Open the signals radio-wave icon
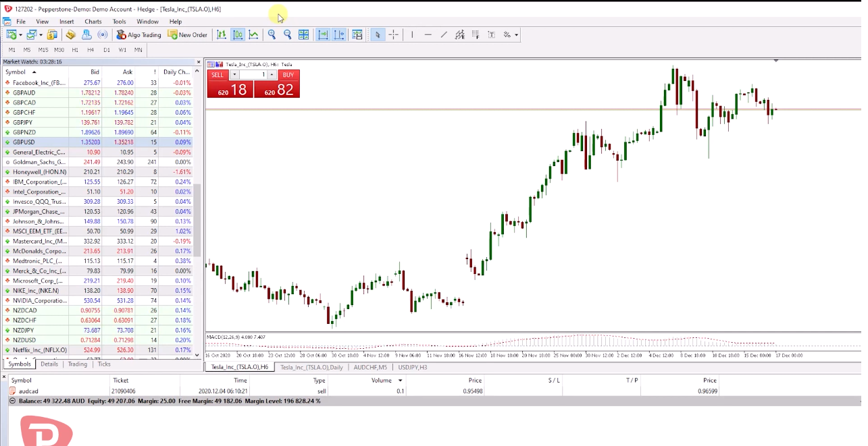The height and width of the screenshot is (446, 868). (x=103, y=34)
